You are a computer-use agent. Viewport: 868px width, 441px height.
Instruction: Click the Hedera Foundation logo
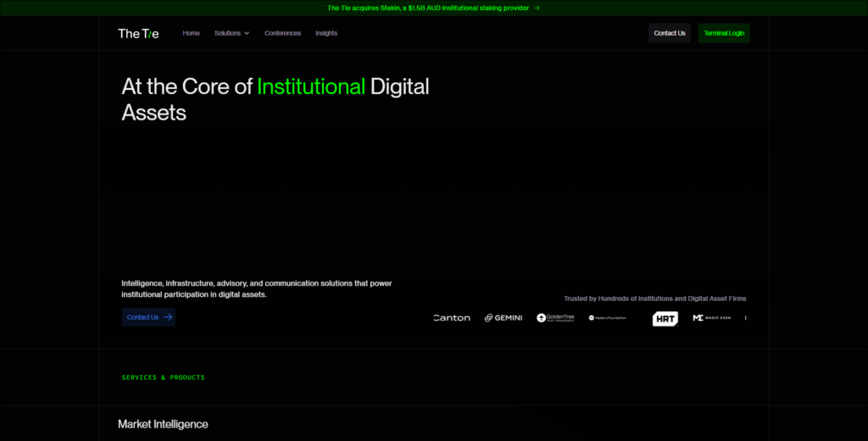[608, 318]
